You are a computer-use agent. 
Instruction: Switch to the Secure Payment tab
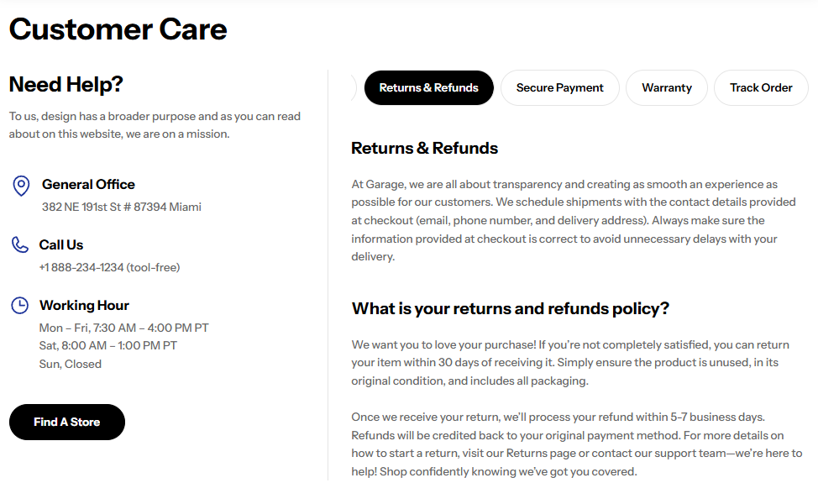pyautogui.click(x=560, y=87)
